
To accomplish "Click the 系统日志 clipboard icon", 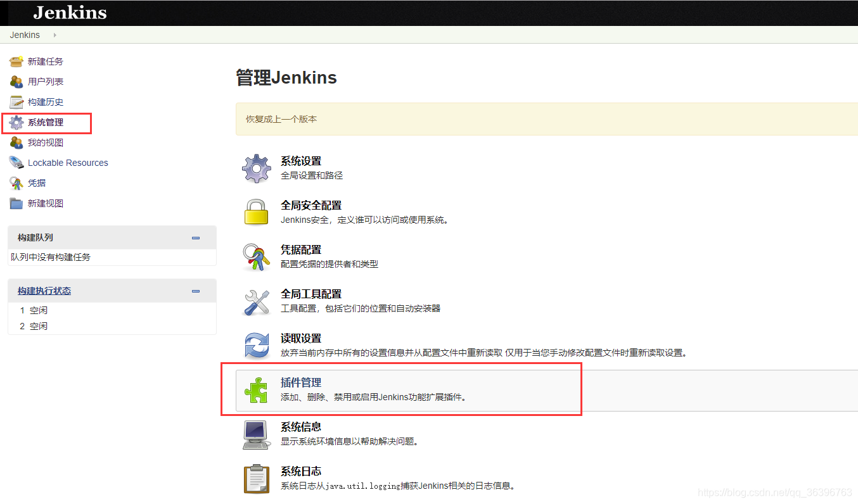I will pyautogui.click(x=257, y=479).
